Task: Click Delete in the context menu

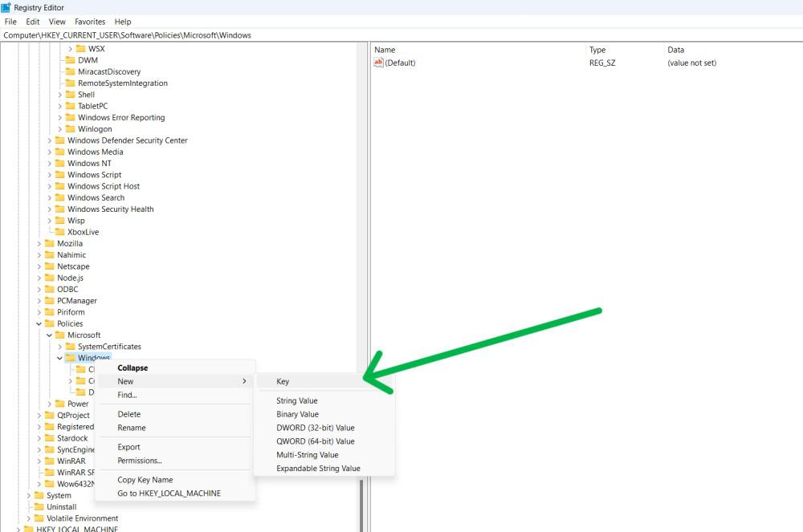Action: point(174,414)
